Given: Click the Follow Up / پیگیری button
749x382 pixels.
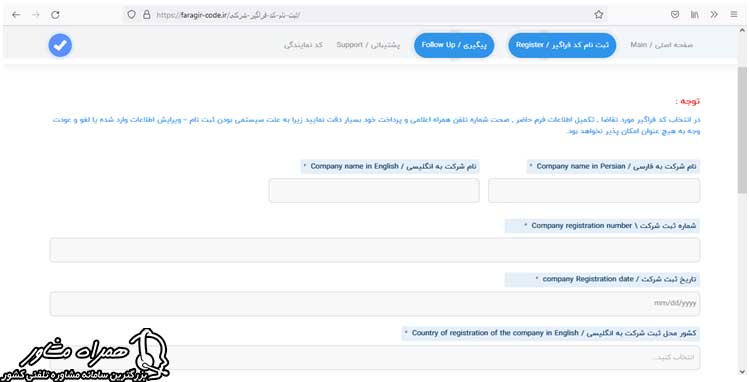Looking at the screenshot, I should [454, 45].
